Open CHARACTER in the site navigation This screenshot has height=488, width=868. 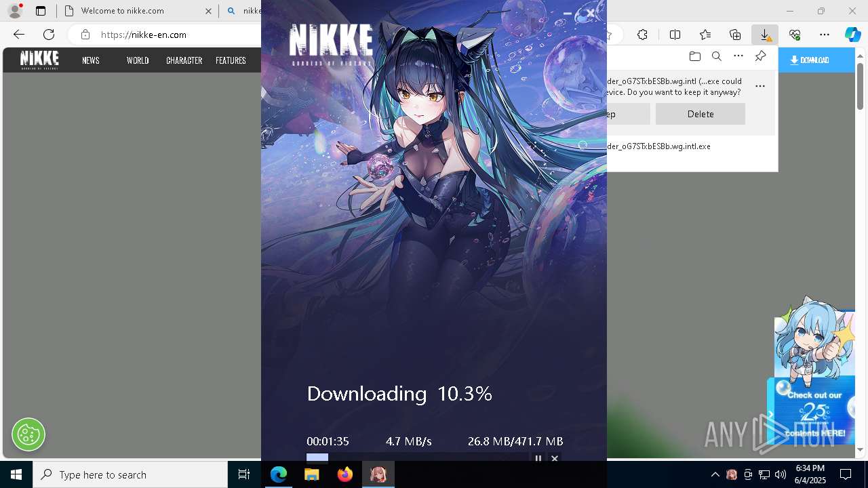[x=184, y=60]
